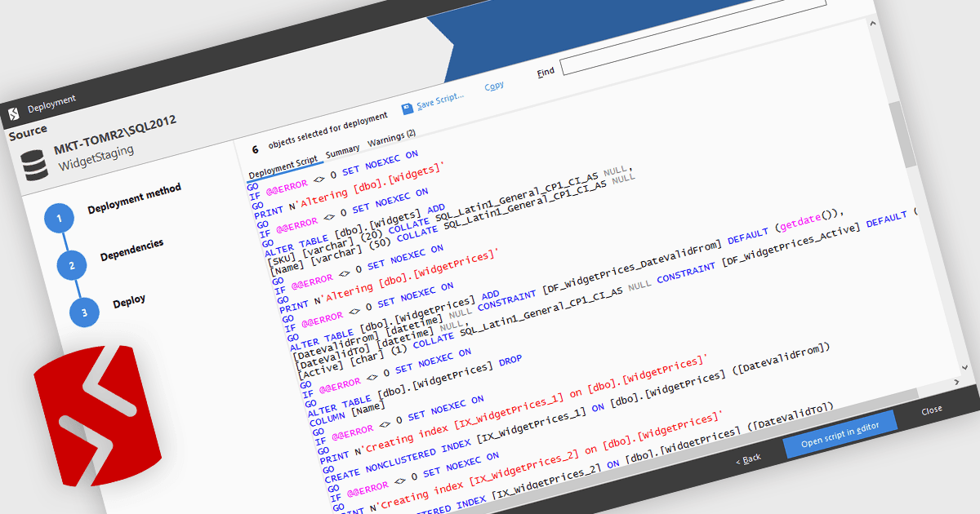This screenshot has height=514, width=980.
Task: Click the MKT-TOMR2\SQL2012 server name
Action: click(x=115, y=136)
